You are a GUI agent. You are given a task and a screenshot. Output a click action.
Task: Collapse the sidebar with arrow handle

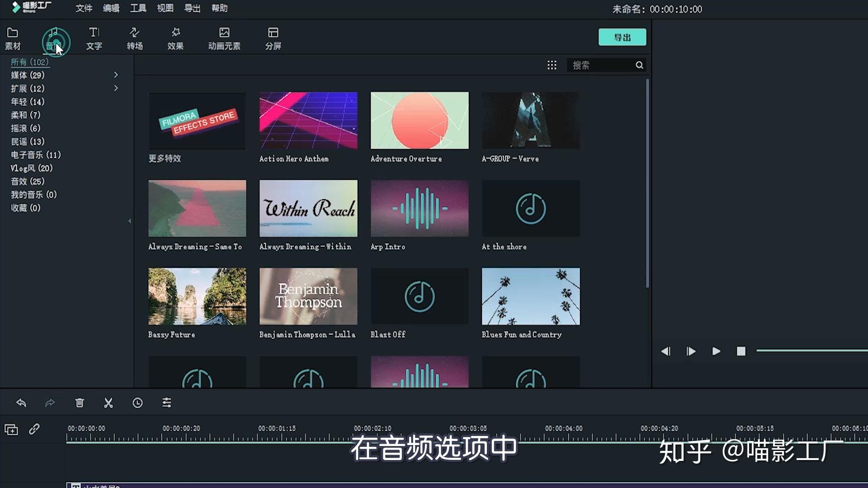pos(130,221)
